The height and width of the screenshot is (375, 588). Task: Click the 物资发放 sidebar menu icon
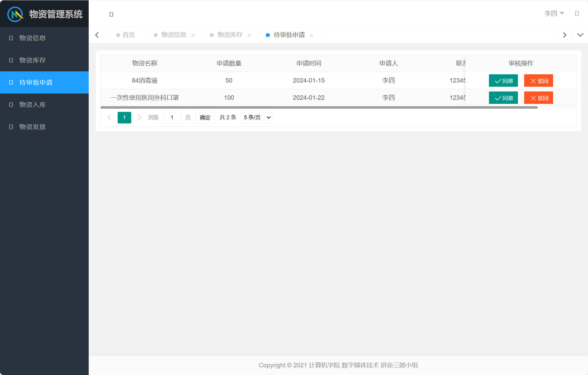(11, 127)
